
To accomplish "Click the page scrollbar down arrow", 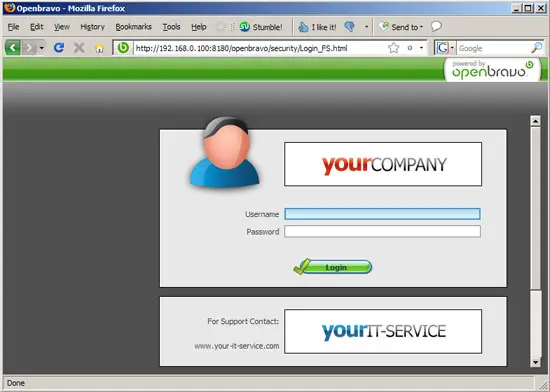I will [535, 362].
